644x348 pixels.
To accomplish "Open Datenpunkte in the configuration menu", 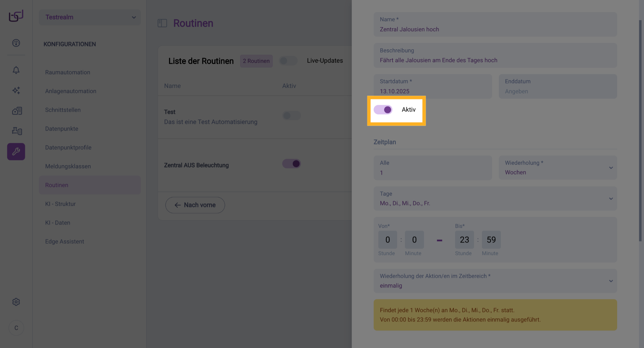I will point(62,129).
